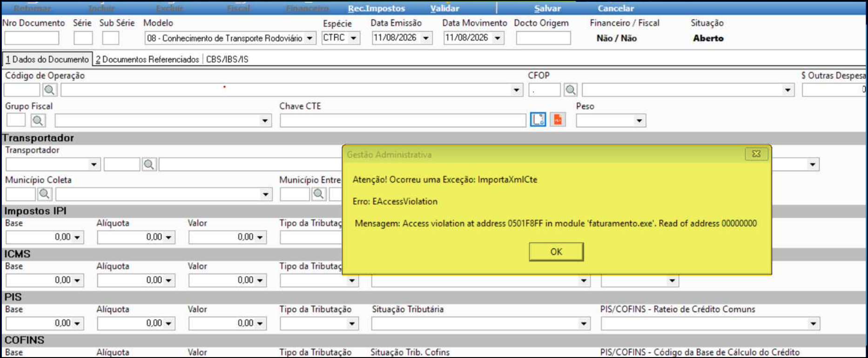Click the "Aberto" status text

(x=708, y=39)
